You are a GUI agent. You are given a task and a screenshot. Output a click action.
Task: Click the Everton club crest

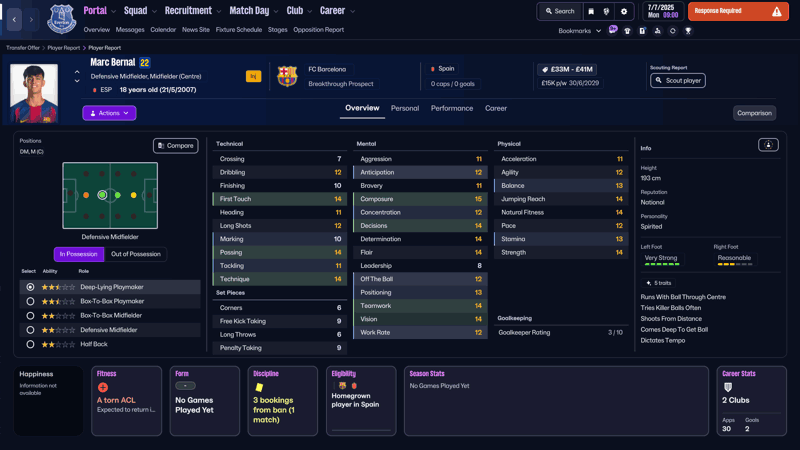pyautogui.click(x=62, y=19)
